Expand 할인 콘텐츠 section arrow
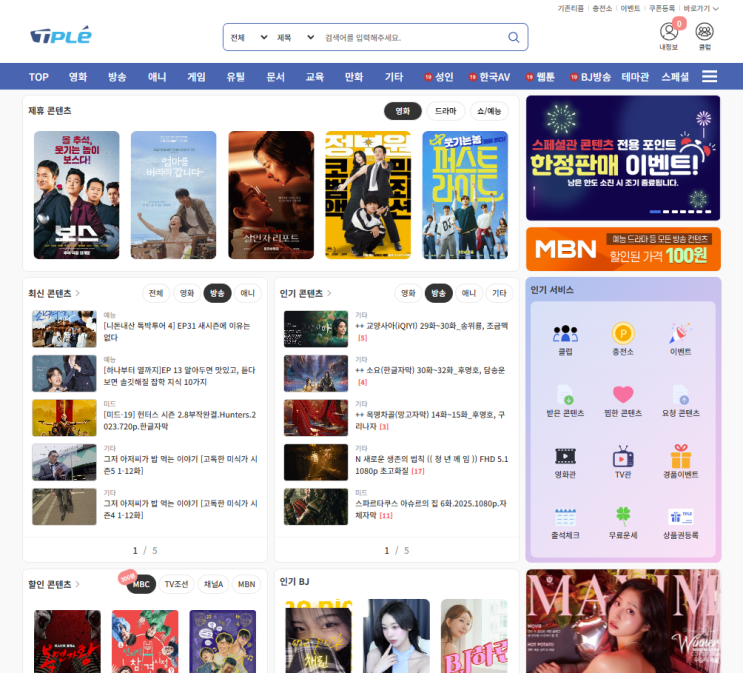This screenshot has width=743, height=673. (77, 584)
